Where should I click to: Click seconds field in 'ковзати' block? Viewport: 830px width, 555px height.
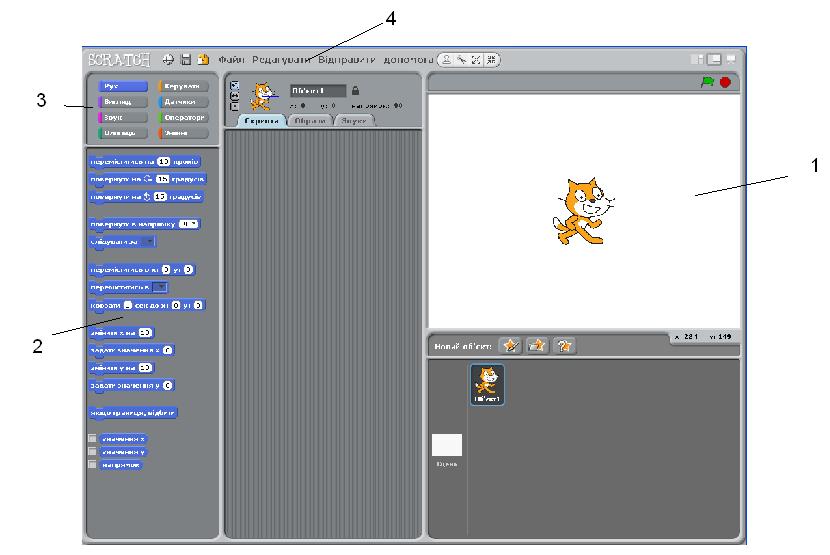pos(128,305)
